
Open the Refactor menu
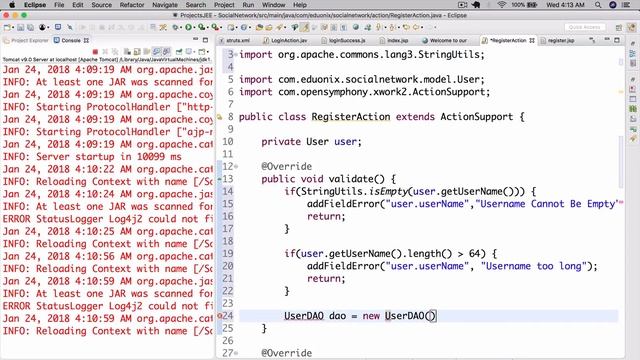pyautogui.click(x=132, y=5)
